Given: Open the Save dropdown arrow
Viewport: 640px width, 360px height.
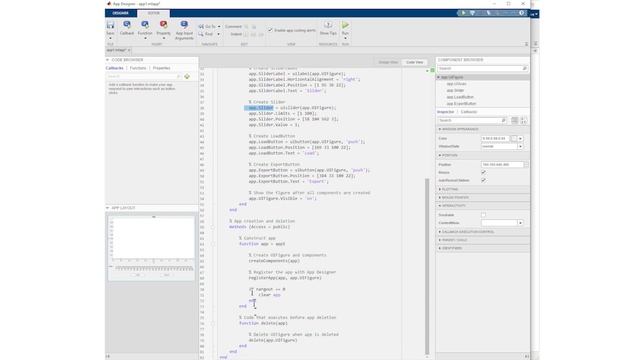Looking at the screenshot, I should pos(110,38).
